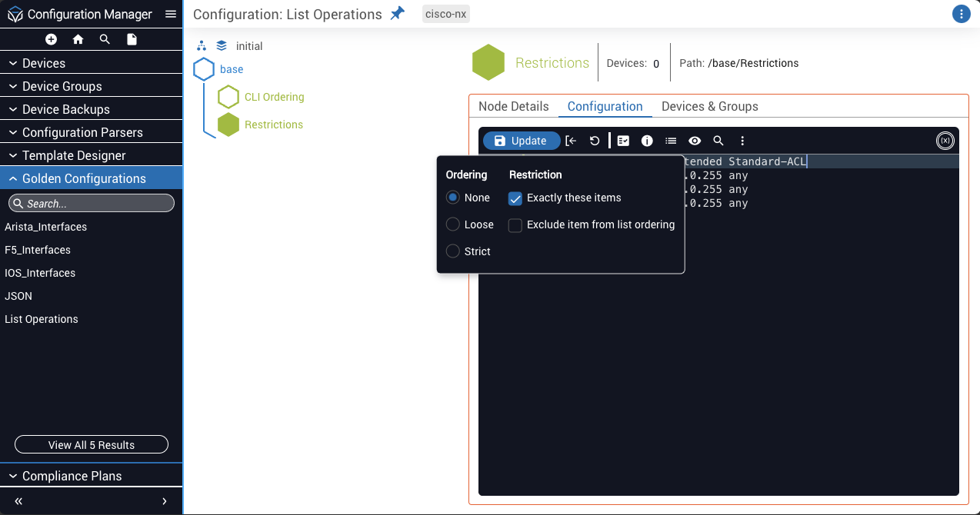Select the Strict ordering radio button
This screenshot has height=515, width=980.
453,251
